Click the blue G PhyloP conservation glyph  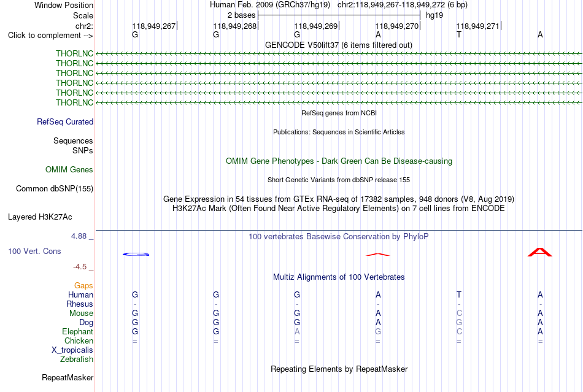click(x=136, y=254)
